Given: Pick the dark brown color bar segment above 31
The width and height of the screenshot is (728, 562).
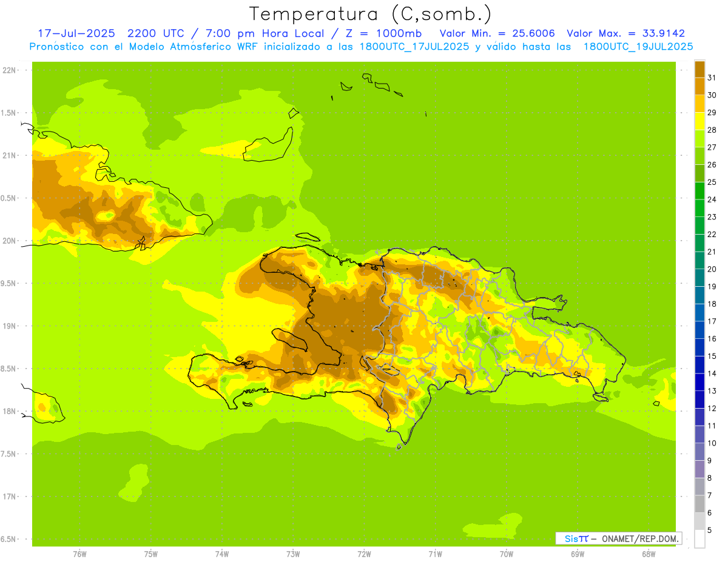Looking at the screenshot, I should coord(699,69).
